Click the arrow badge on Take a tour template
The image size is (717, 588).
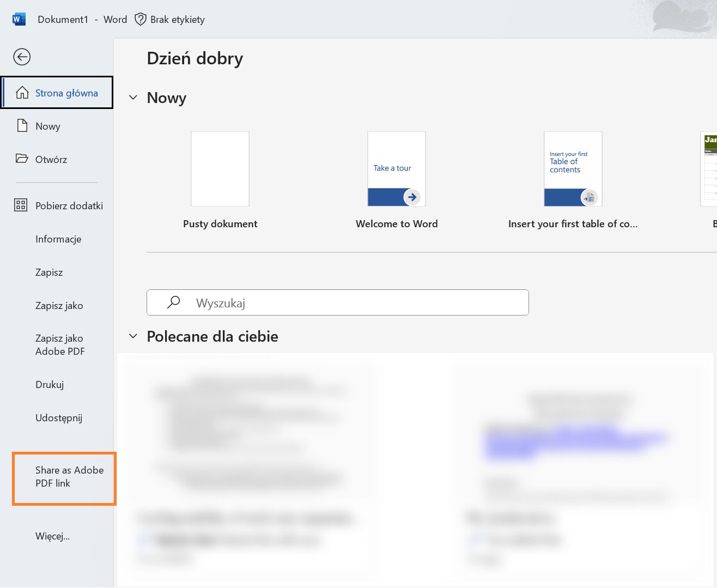(x=412, y=197)
